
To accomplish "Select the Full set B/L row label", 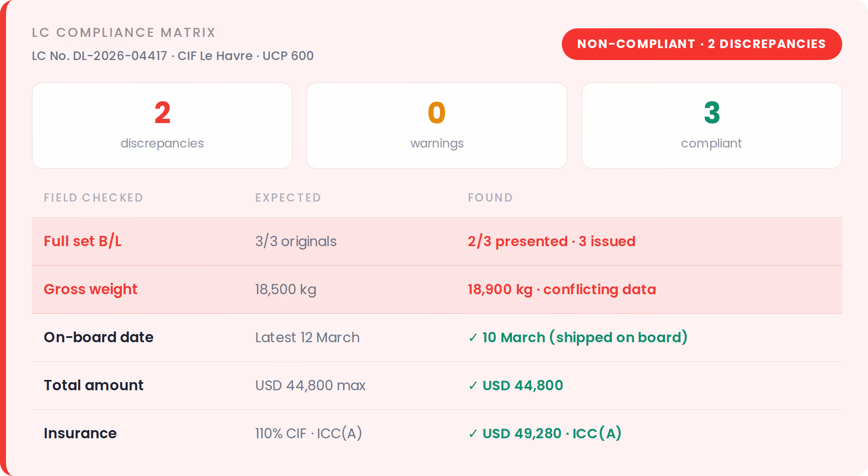I will click(x=83, y=241).
